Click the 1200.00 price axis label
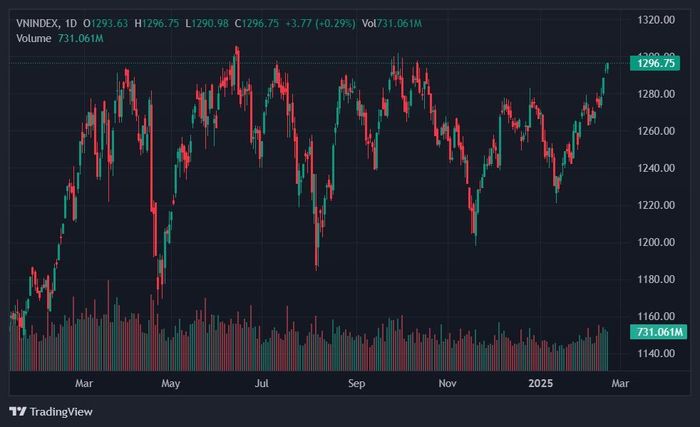Viewport: 700px width, 427px height. point(656,242)
